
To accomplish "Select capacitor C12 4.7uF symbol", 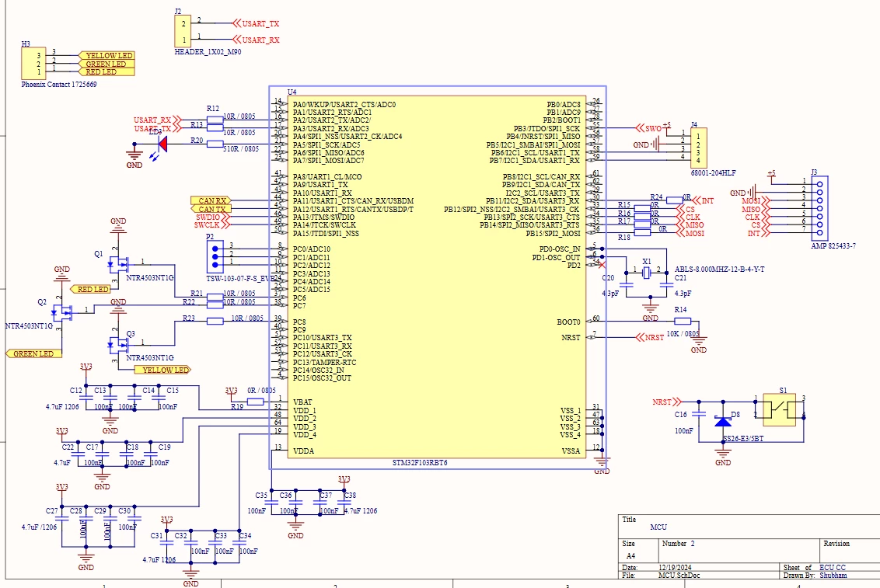I will point(86,398).
